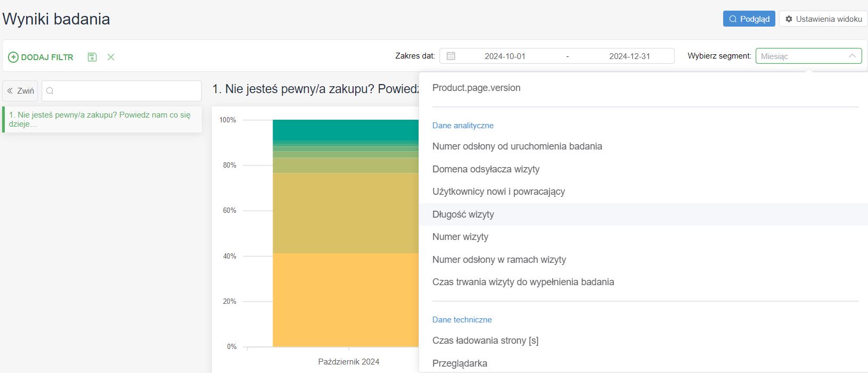
Task: Click the Październik 2024 axis label
Action: pos(349,362)
